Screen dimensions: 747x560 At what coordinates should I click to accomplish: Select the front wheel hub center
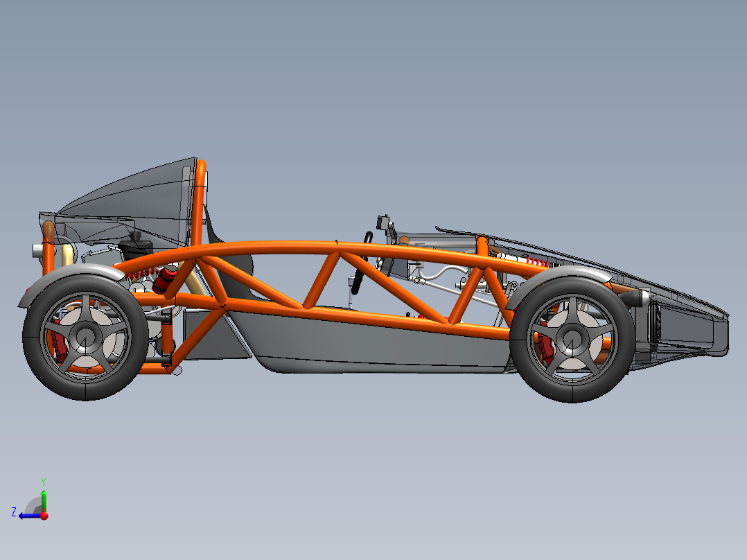coord(572,338)
